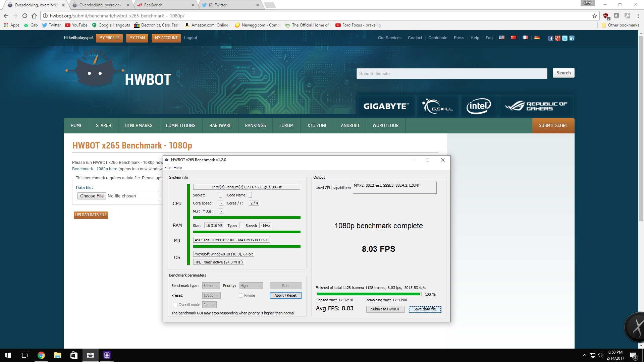Image resolution: width=644 pixels, height=362 pixels.
Task: Click the Abort / Reset button
Action: (285, 295)
